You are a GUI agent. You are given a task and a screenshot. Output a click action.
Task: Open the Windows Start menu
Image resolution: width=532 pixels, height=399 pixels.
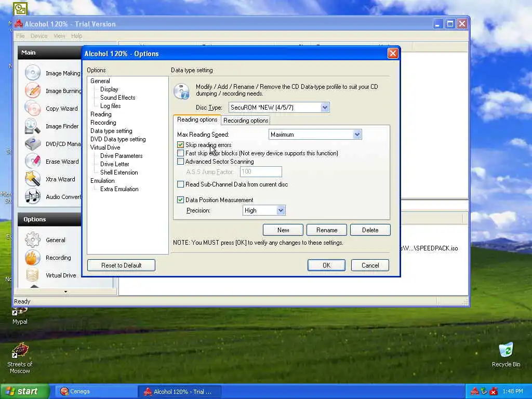(x=24, y=392)
